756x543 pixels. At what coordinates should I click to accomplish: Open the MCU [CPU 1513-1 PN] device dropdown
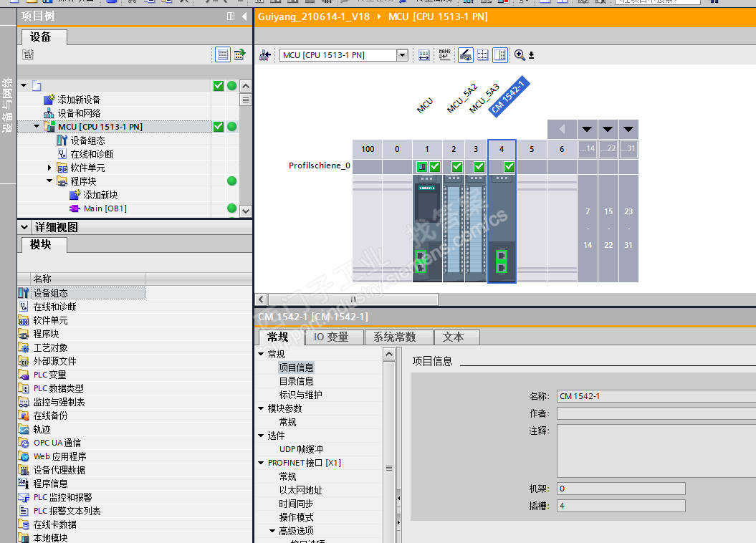402,55
